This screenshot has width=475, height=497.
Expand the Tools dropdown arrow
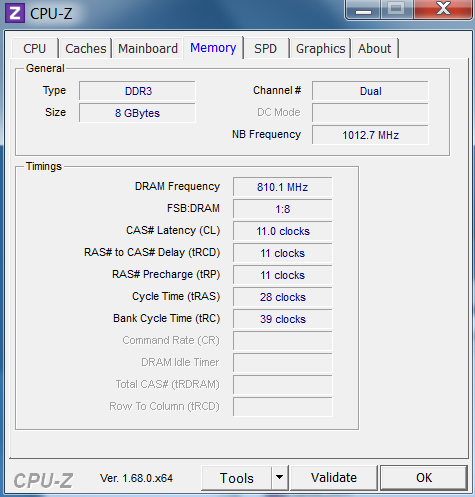[x=280, y=478]
